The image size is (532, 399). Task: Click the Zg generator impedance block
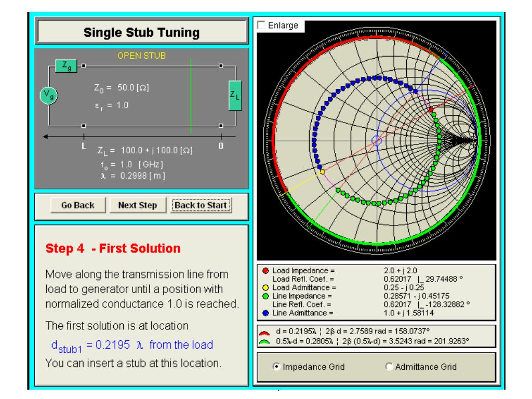pos(66,66)
